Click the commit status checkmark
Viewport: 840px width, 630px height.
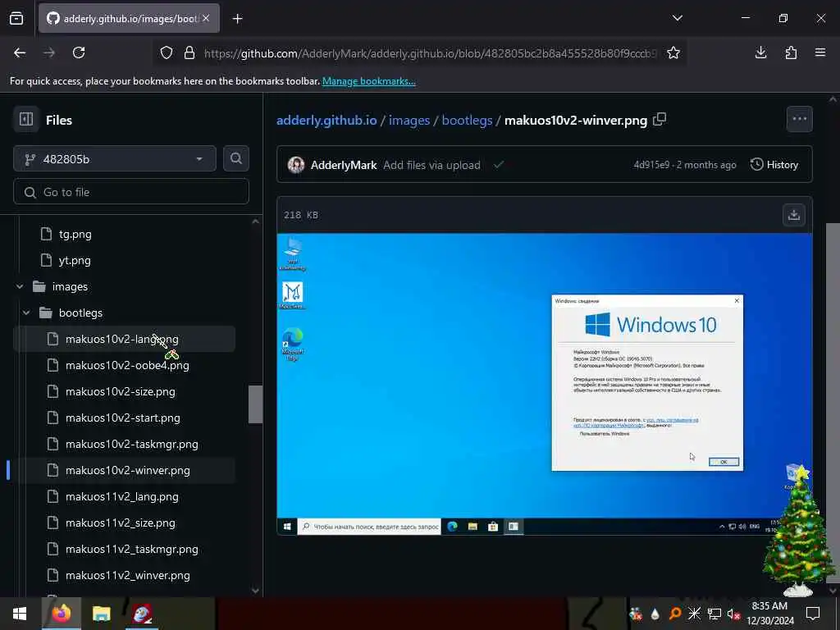(499, 164)
